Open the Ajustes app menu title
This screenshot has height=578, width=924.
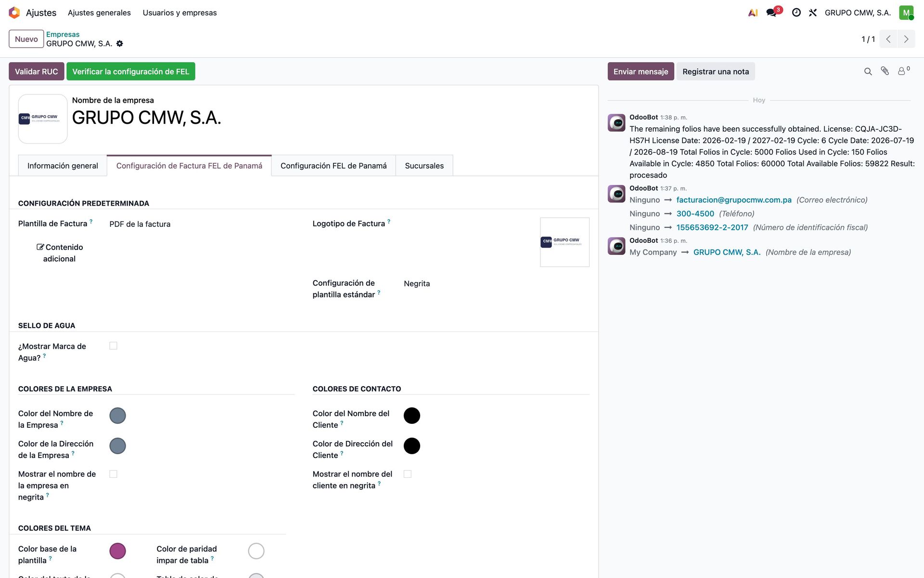point(41,13)
